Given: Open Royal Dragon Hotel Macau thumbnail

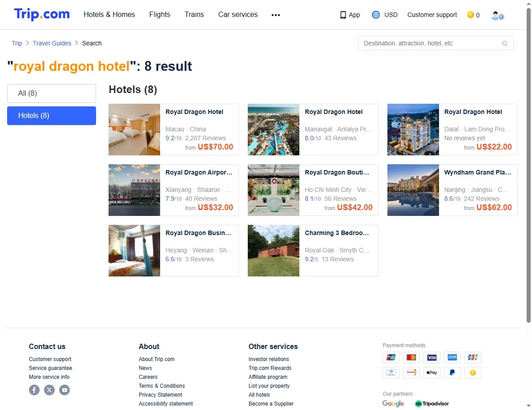Looking at the screenshot, I should pos(134,130).
